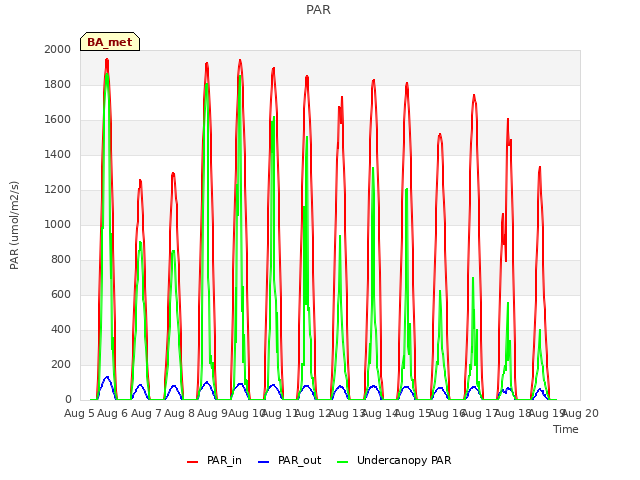640x480 pixels.
Task: Click the 1000 y-axis tick label
Action: coord(58,224)
